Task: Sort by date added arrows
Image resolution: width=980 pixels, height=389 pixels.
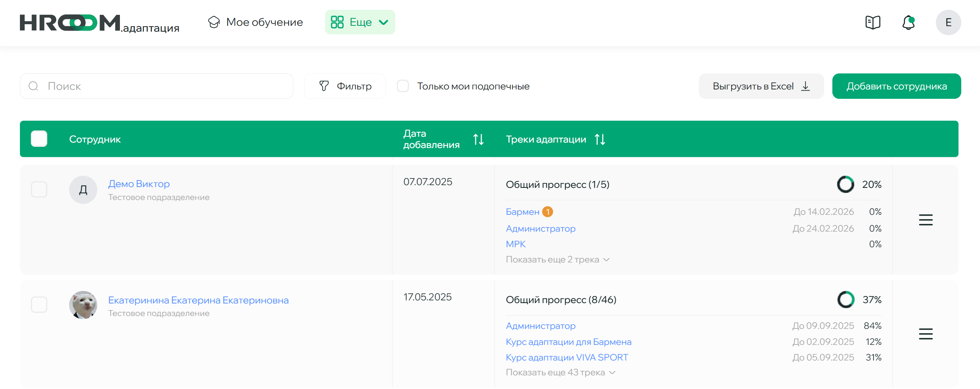Action: 478,139
